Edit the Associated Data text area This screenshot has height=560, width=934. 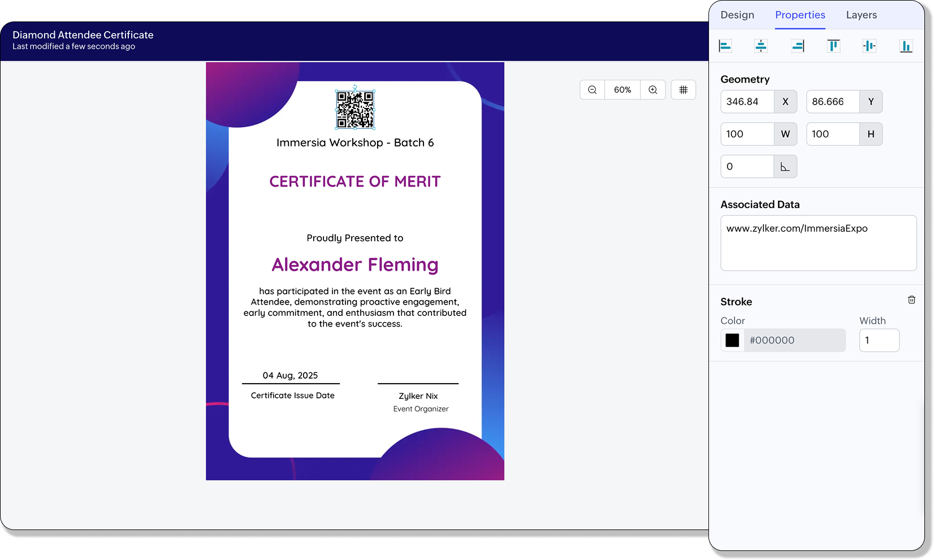(x=818, y=243)
